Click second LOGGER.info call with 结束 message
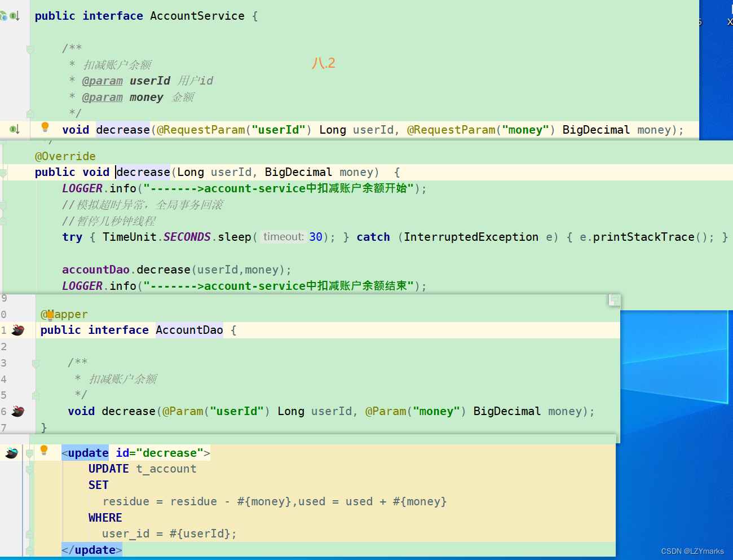 [x=245, y=286]
